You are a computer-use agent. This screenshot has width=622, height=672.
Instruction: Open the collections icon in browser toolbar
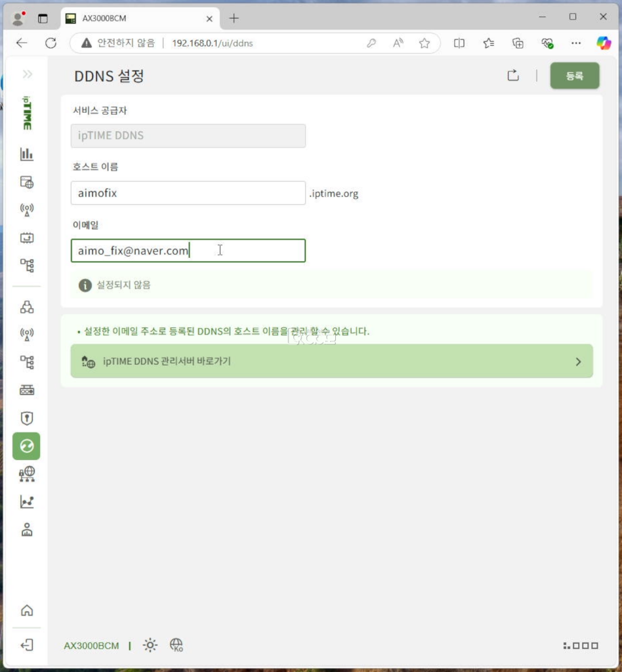[x=518, y=43]
